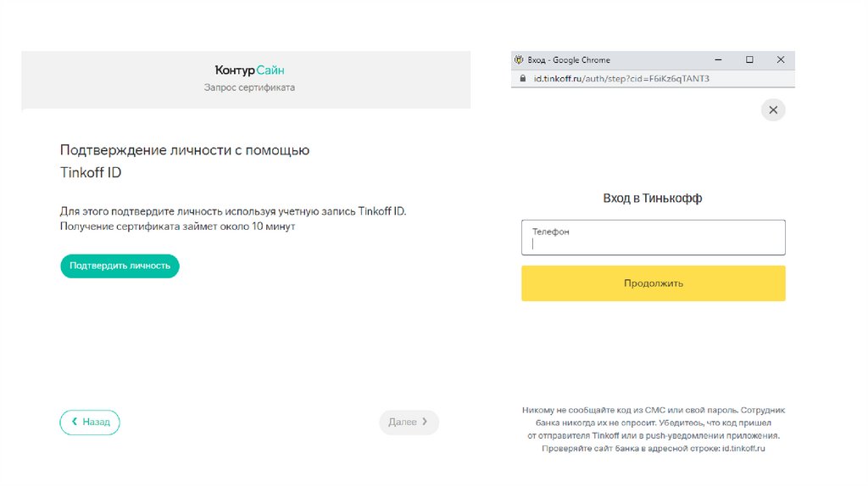Click the greyed-out Далее button

coord(409,422)
